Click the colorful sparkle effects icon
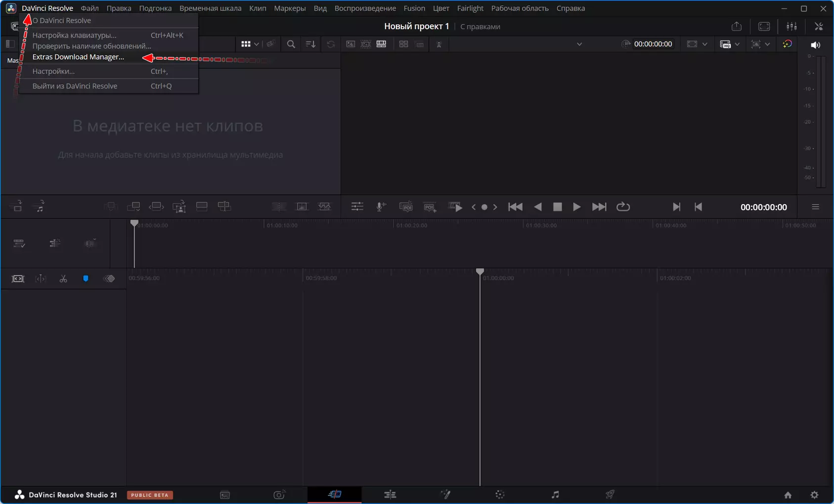The width and height of the screenshot is (834, 504). [788, 44]
